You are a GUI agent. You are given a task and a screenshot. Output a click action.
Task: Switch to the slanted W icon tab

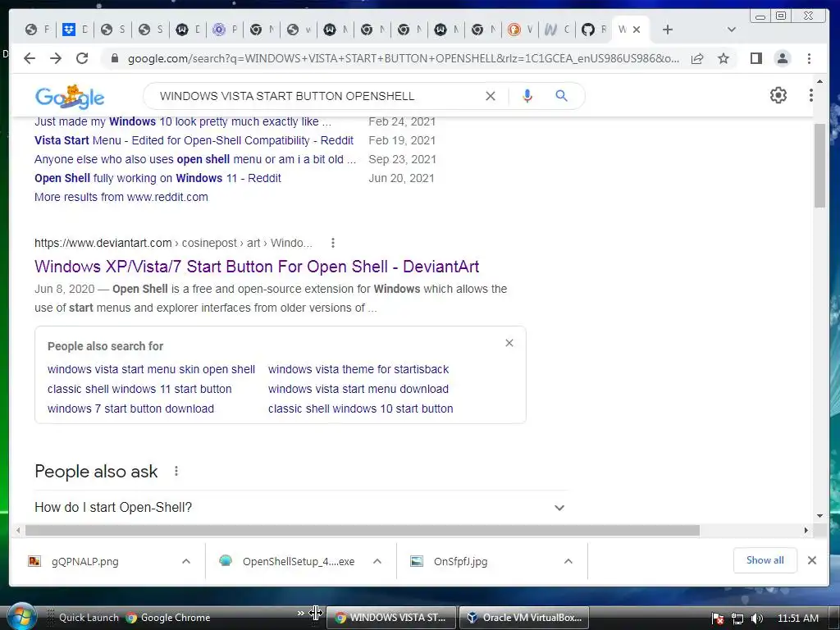pos(556,30)
